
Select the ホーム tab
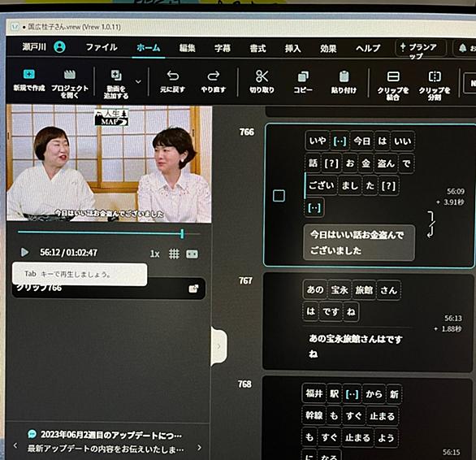(148, 48)
